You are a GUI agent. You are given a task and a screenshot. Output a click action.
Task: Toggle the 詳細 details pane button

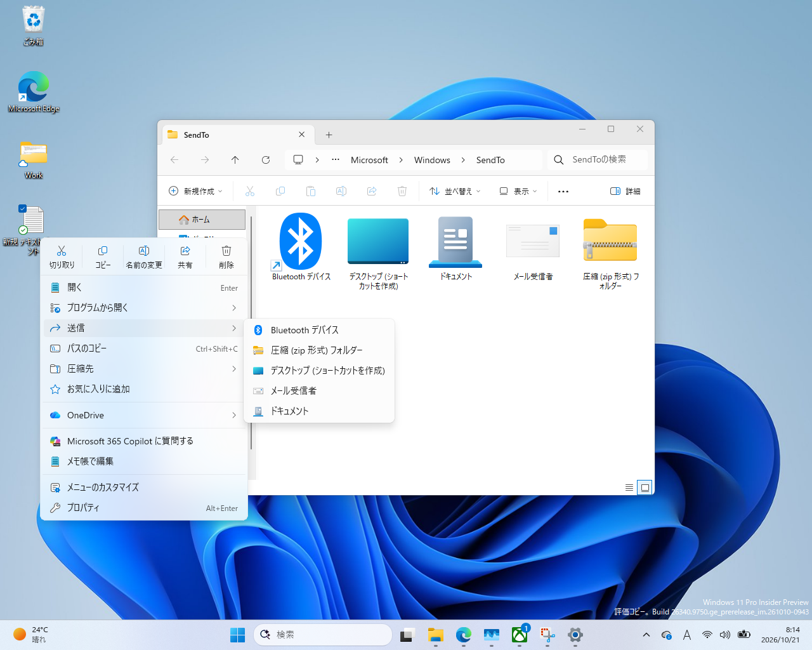tap(625, 191)
